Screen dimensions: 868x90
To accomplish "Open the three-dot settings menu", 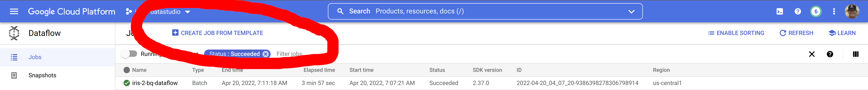I will click(x=834, y=12).
